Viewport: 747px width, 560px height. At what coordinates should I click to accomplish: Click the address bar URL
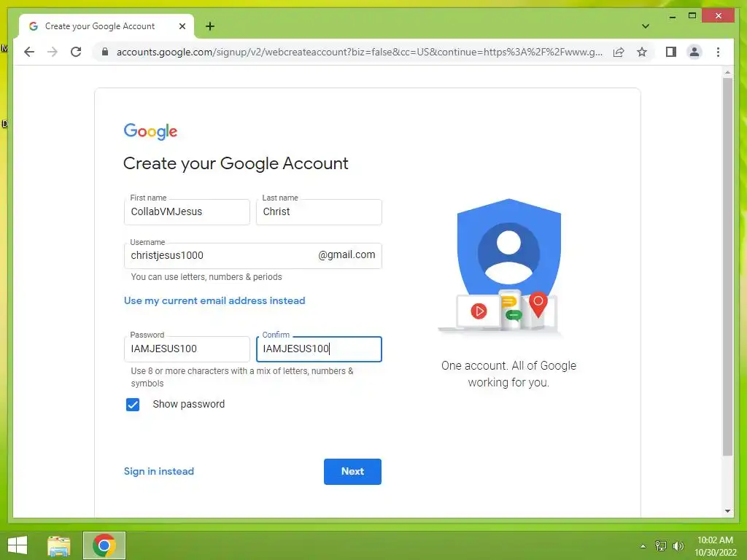tap(359, 52)
